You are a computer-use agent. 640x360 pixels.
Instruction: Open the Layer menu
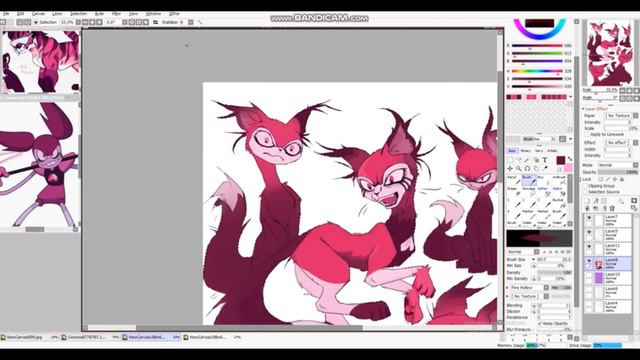(x=57, y=14)
